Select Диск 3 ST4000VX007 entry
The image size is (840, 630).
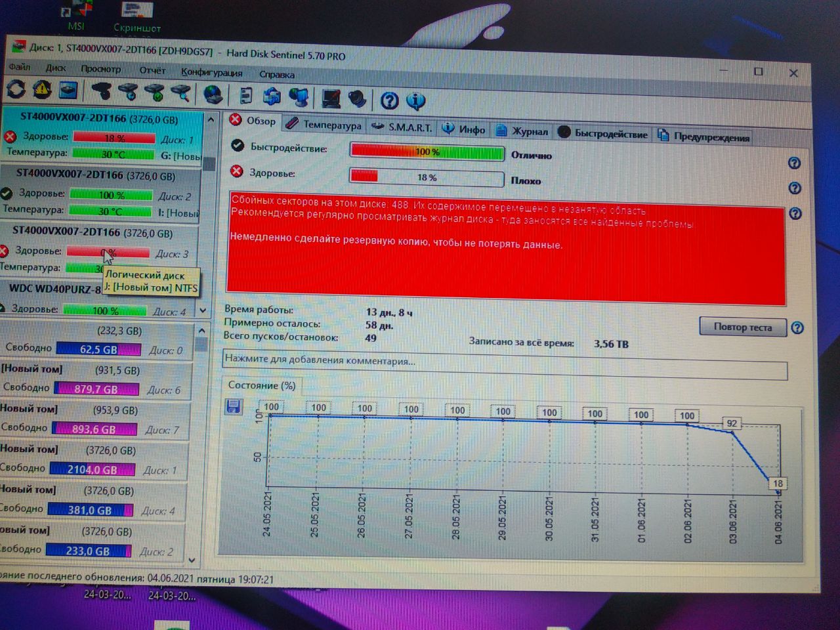tap(98, 250)
